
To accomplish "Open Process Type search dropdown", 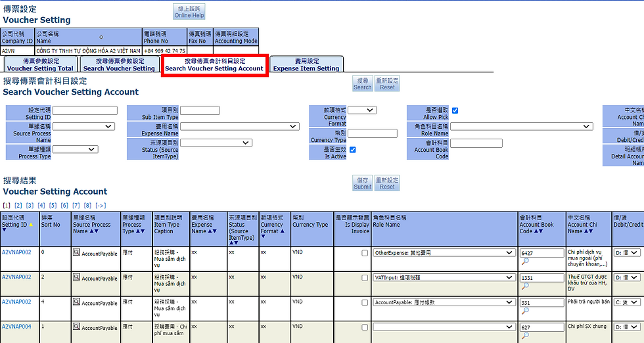I will [75, 149].
